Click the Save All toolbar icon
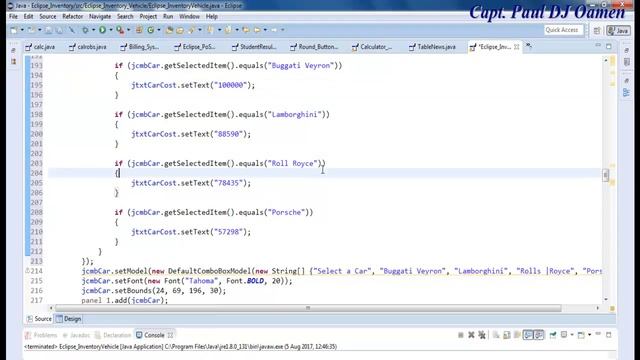640x360 pixels. [59, 30]
